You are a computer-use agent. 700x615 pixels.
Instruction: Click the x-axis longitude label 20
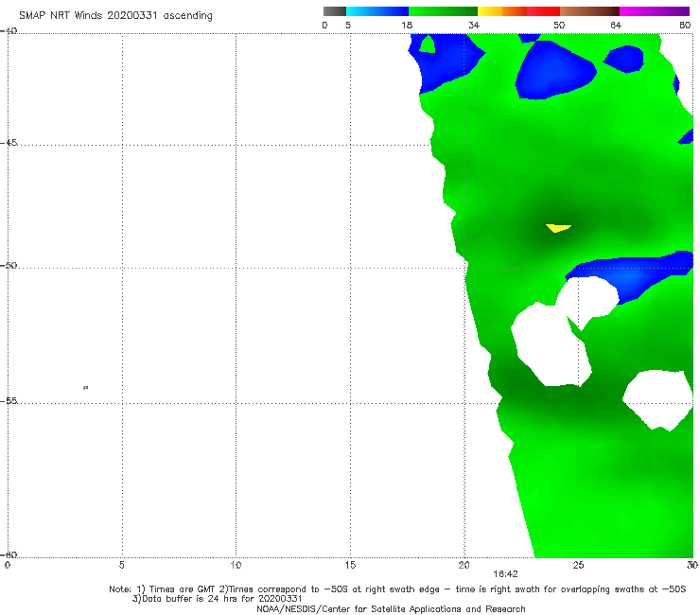click(464, 566)
